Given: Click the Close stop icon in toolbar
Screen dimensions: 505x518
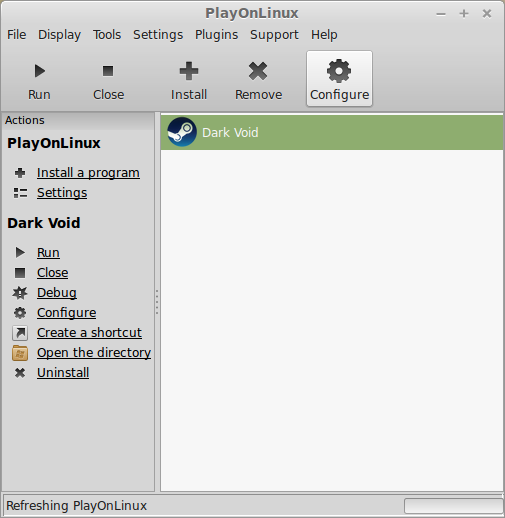Looking at the screenshot, I should pos(108,71).
